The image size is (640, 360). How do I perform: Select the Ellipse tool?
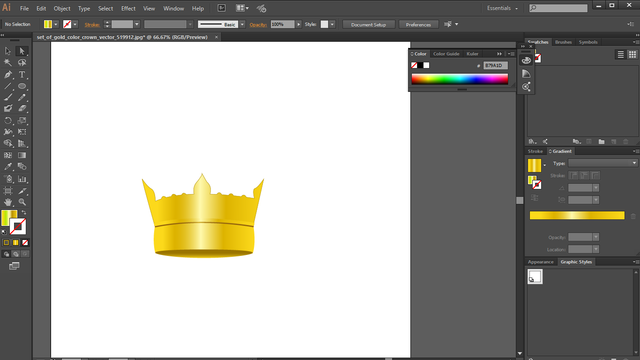click(x=22, y=86)
